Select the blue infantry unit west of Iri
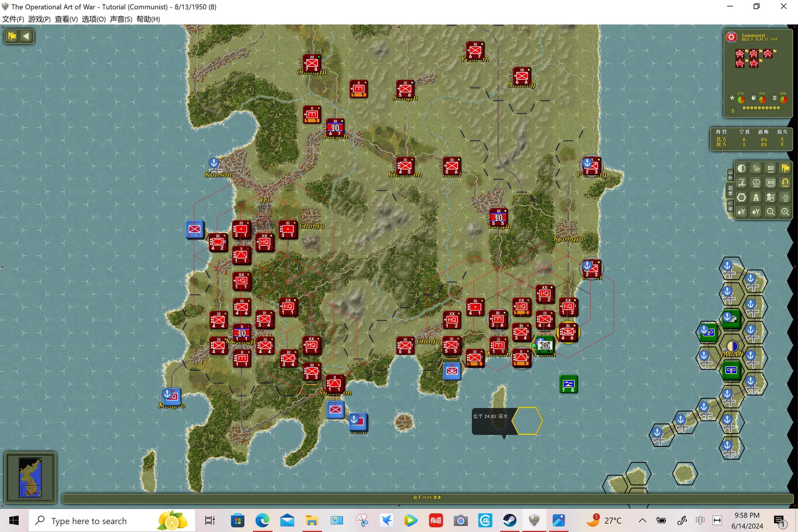 [x=195, y=229]
